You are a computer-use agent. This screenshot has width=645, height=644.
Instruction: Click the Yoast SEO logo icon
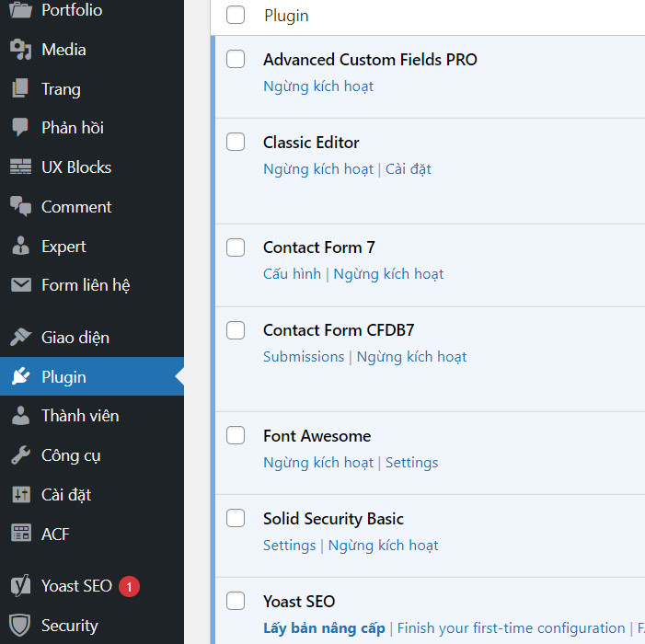[x=20, y=585]
